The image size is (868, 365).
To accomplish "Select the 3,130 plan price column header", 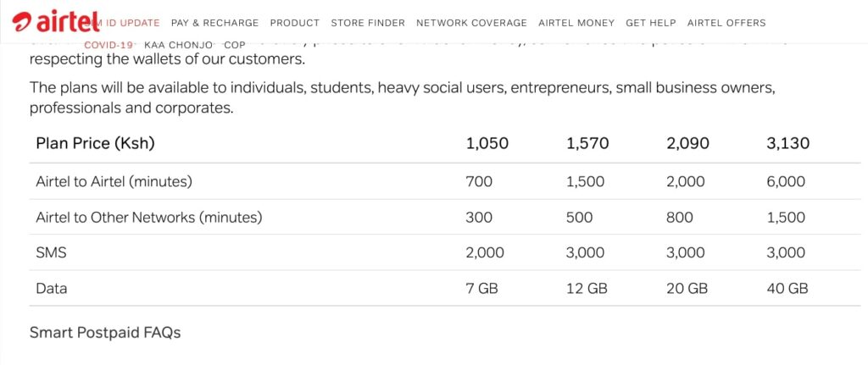I will pos(787,143).
